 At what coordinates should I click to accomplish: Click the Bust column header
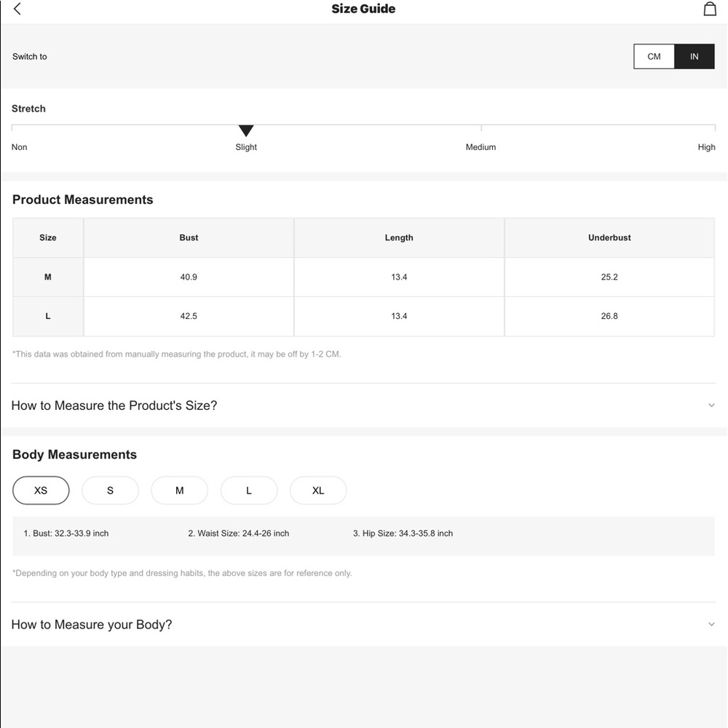189,238
